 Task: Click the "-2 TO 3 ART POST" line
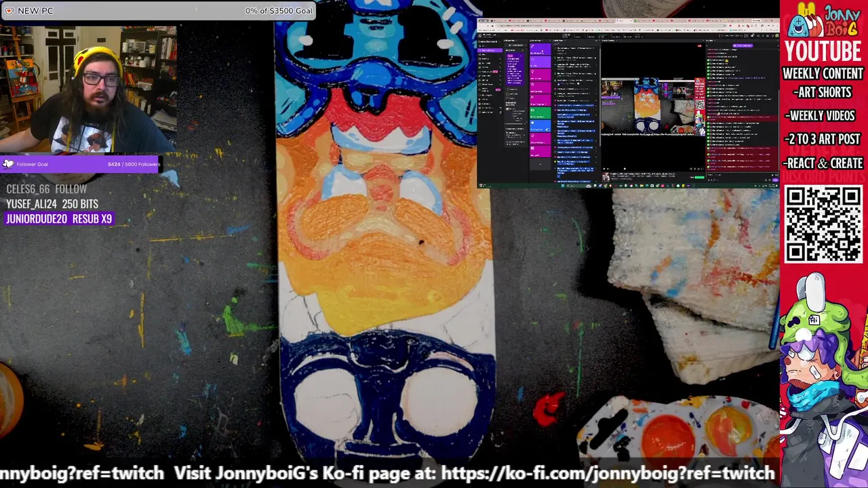tap(823, 139)
